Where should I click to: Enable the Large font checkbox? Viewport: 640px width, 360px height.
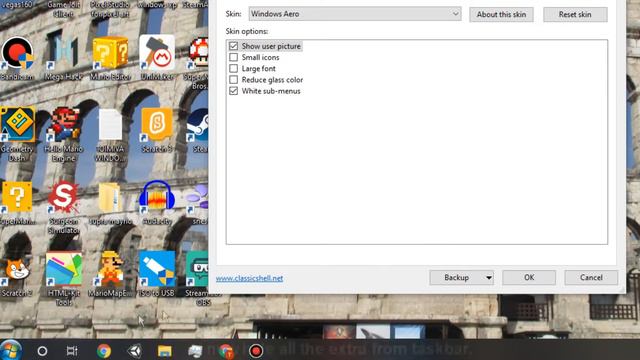tap(233, 68)
